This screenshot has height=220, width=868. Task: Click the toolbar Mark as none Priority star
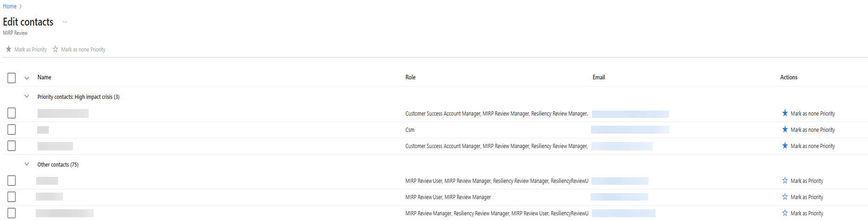(x=55, y=49)
